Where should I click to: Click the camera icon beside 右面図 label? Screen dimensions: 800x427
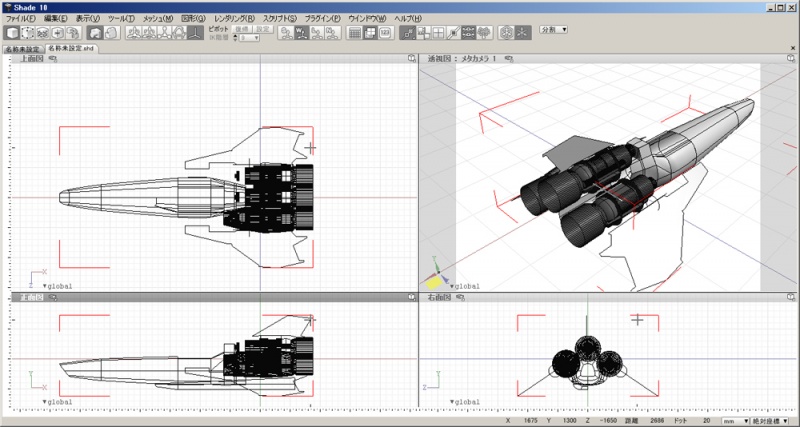point(461,297)
